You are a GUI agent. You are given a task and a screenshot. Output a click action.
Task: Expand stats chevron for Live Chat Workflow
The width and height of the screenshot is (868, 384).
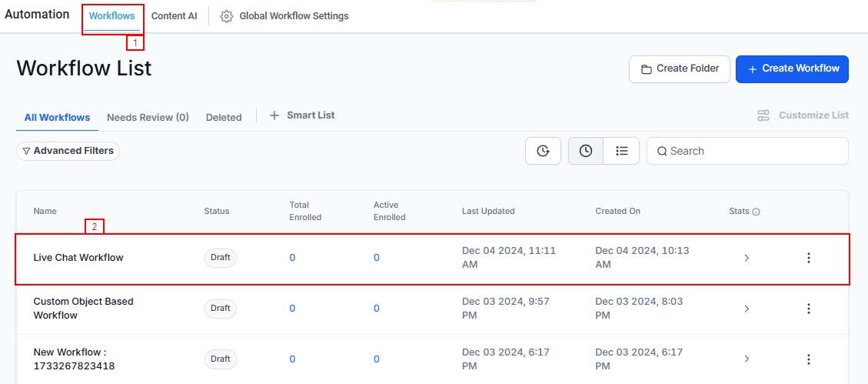point(747,258)
